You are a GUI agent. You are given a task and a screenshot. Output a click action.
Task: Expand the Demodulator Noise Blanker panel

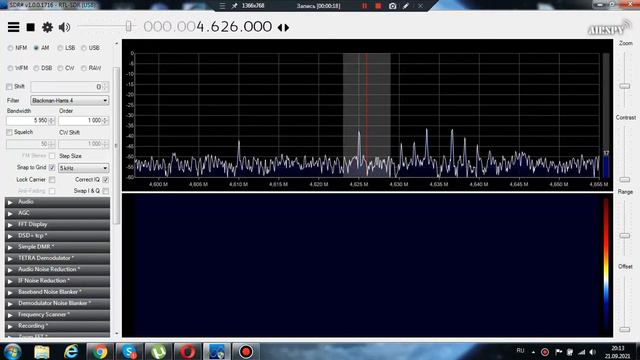click(x=57, y=303)
